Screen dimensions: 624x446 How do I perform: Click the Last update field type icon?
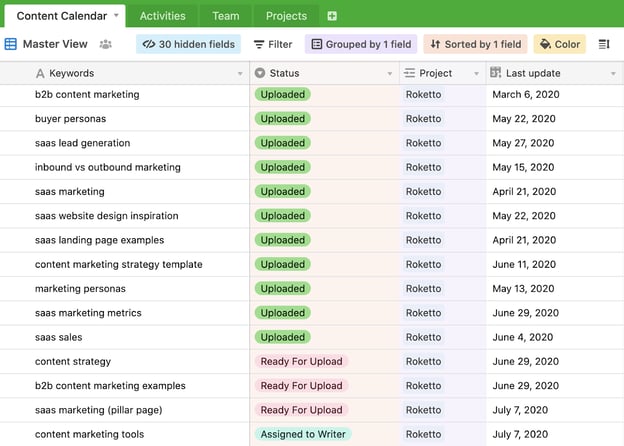tap(495, 73)
